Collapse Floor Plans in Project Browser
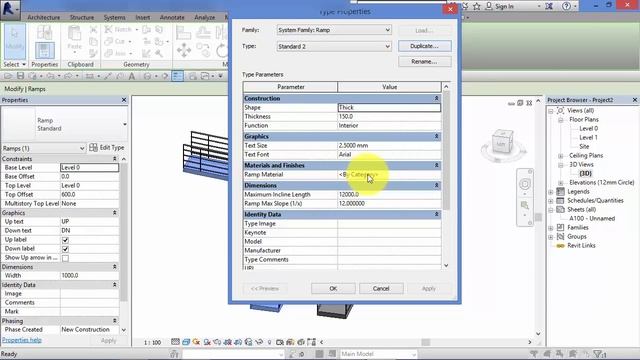 560,120
